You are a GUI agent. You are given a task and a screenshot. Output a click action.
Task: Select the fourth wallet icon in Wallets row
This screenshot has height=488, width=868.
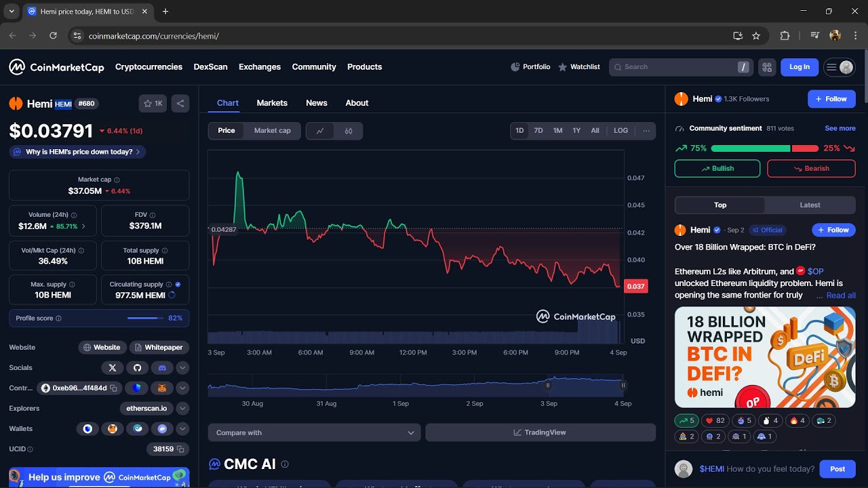[162, 428]
